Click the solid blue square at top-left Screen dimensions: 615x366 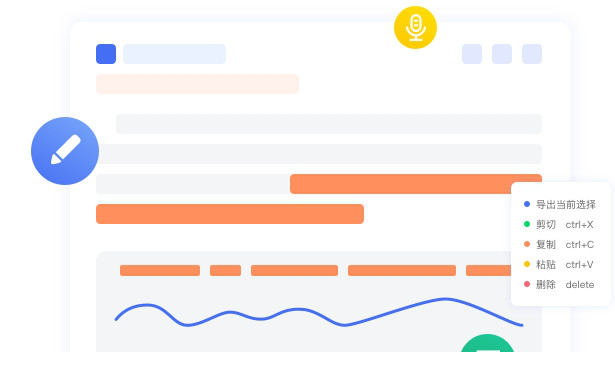pos(106,54)
